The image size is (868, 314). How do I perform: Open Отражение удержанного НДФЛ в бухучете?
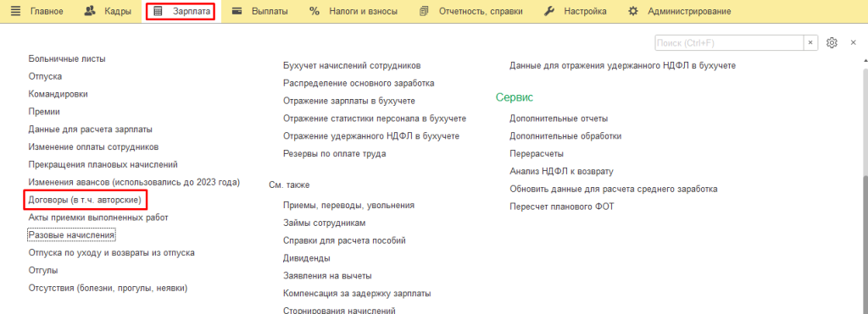(371, 136)
